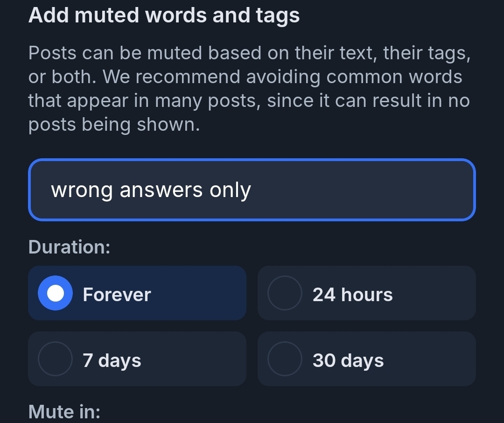
Task: Click blank area inside the 7 days card
Action: [x=196, y=359]
